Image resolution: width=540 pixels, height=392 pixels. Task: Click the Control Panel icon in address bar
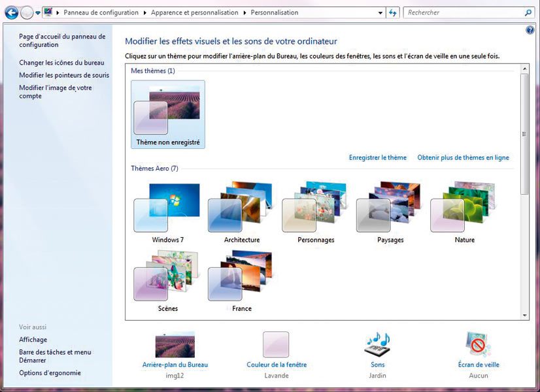[48, 12]
